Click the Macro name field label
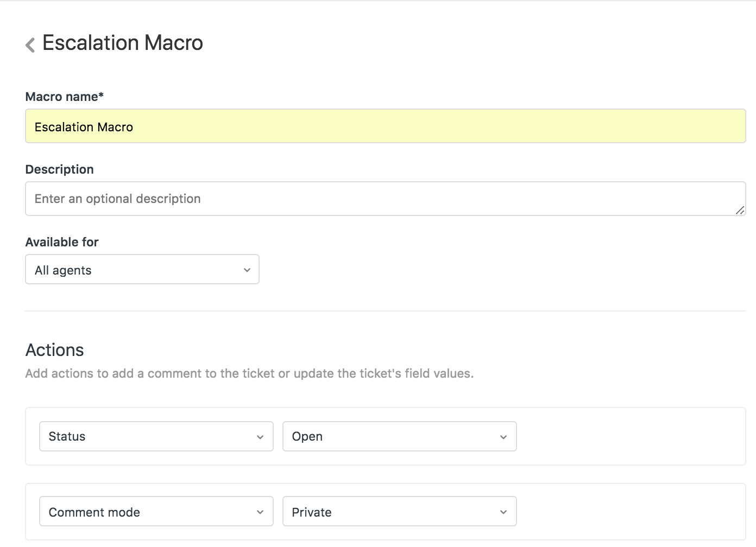 pyautogui.click(x=64, y=97)
